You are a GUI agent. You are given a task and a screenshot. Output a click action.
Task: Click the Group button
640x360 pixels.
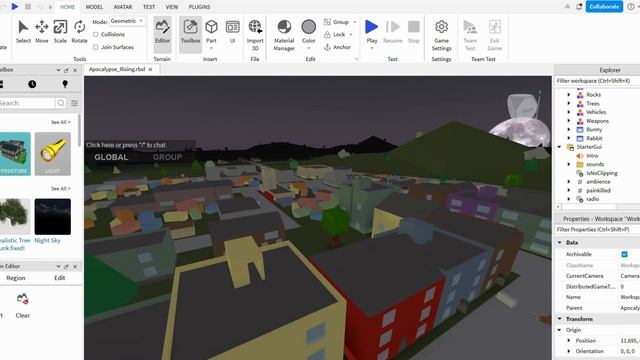[x=336, y=22]
